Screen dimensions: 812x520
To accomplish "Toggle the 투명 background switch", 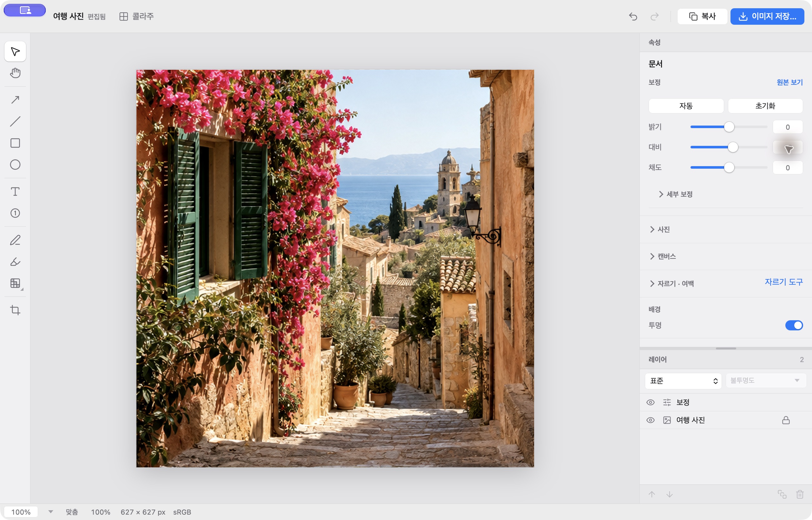I will 794,325.
